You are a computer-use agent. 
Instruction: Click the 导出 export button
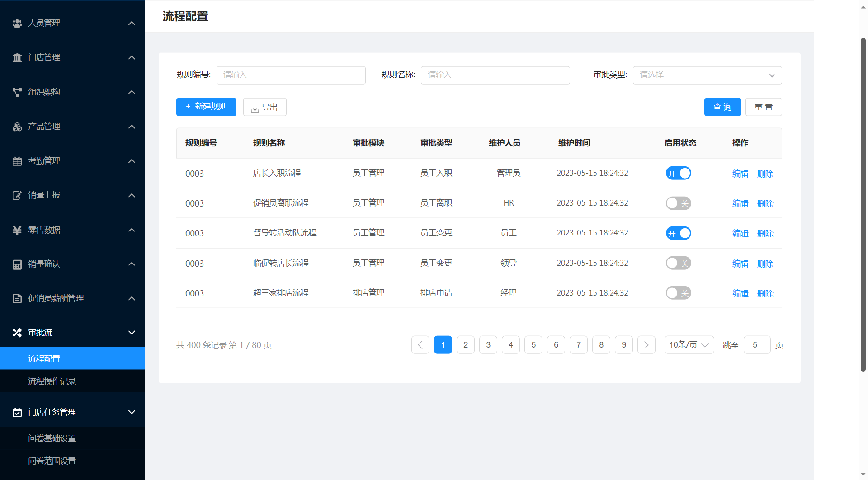264,107
